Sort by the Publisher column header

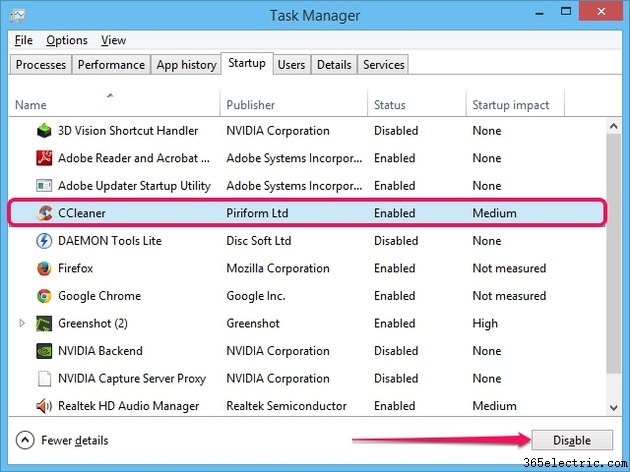pos(294,104)
